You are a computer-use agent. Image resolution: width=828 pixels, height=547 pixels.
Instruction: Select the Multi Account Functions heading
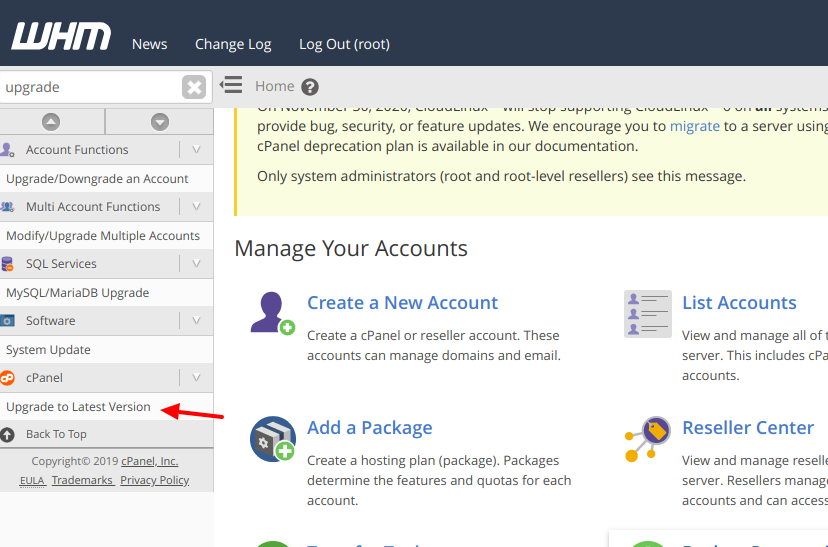(x=93, y=206)
